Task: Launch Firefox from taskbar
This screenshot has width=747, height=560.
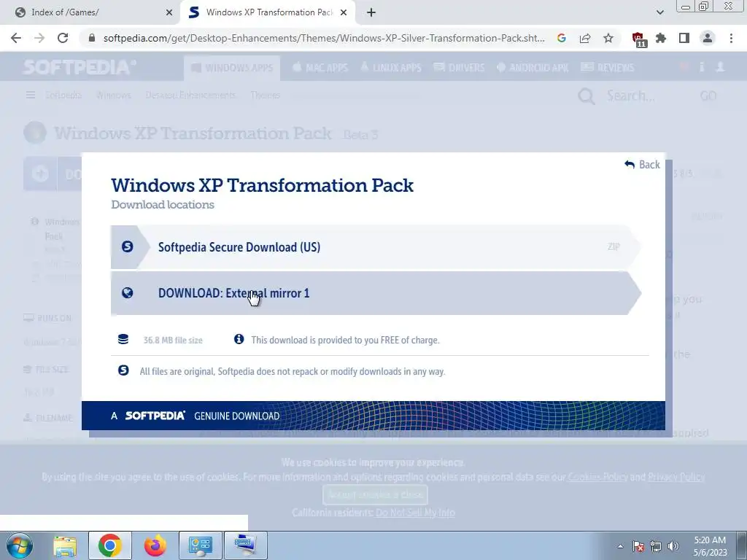Action: (155, 545)
